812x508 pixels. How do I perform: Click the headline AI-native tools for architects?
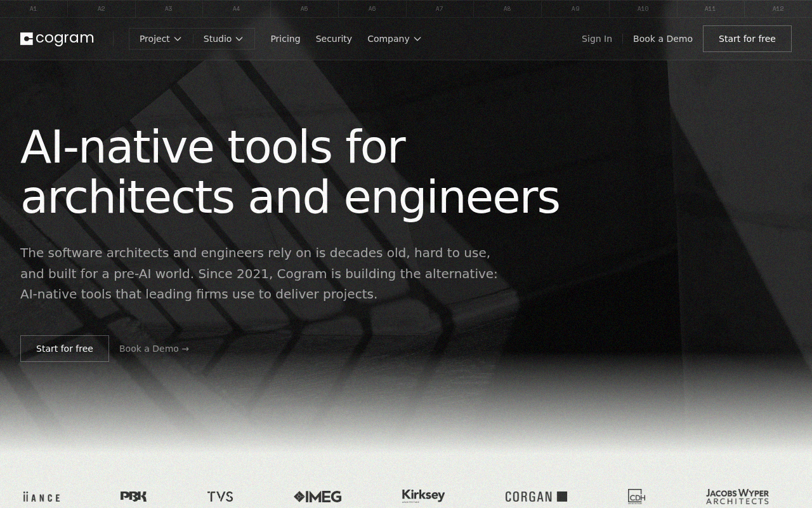tap(290, 171)
